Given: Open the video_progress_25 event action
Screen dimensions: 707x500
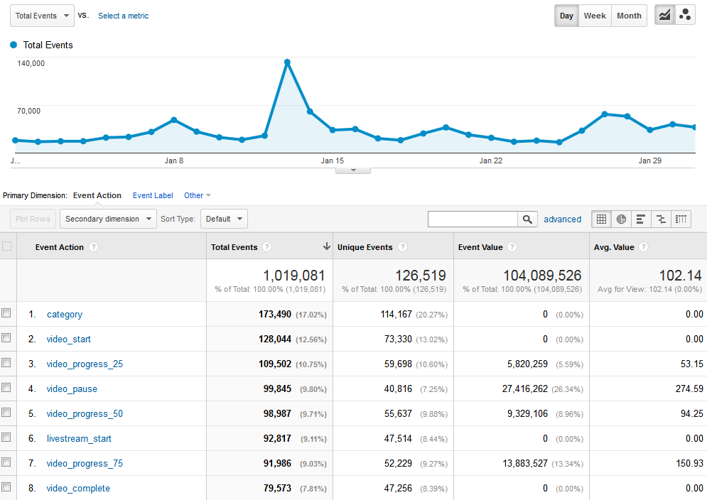Looking at the screenshot, I should (85, 364).
